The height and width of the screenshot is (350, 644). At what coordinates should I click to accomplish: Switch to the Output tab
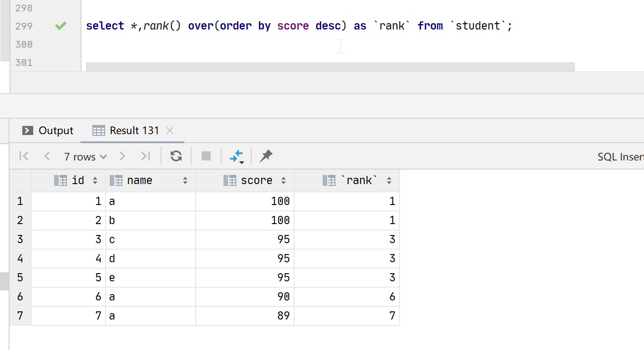(x=48, y=131)
